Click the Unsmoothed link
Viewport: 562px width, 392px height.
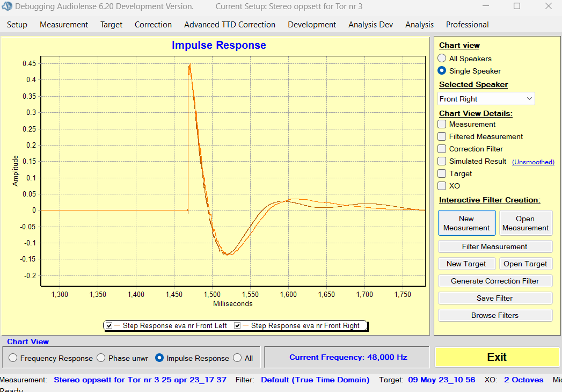click(533, 162)
